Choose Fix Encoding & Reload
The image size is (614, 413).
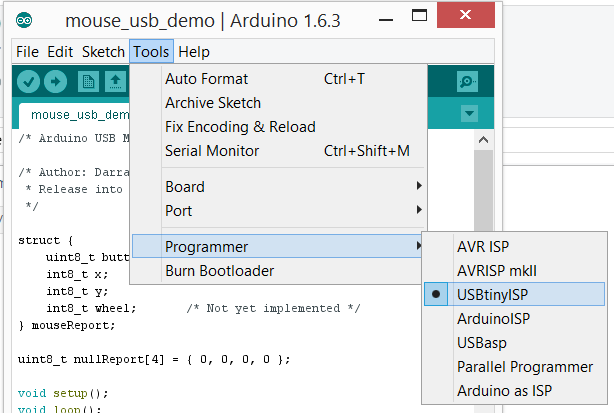[x=279, y=127]
